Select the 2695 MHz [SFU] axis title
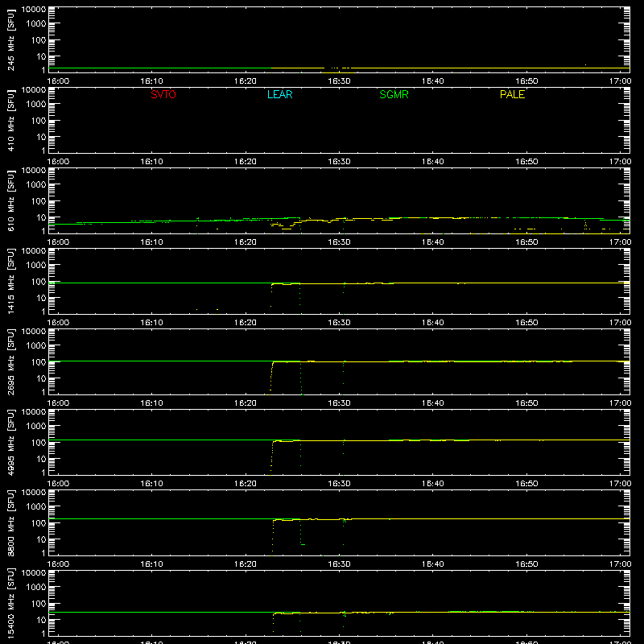 [x=11, y=361]
